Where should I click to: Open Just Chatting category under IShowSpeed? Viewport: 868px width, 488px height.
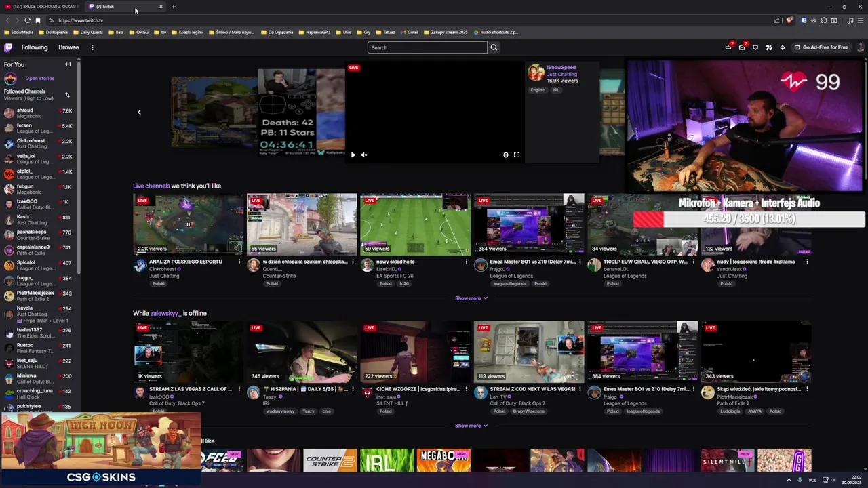[x=561, y=74]
